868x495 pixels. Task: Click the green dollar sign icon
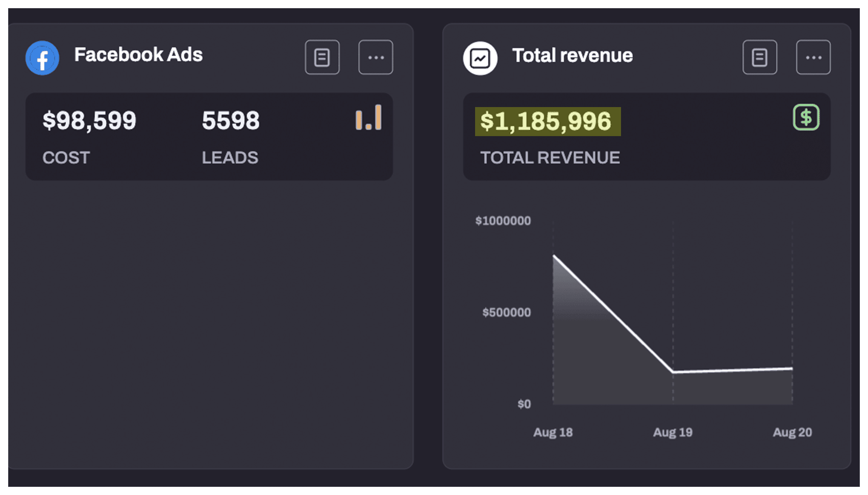tap(806, 117)
